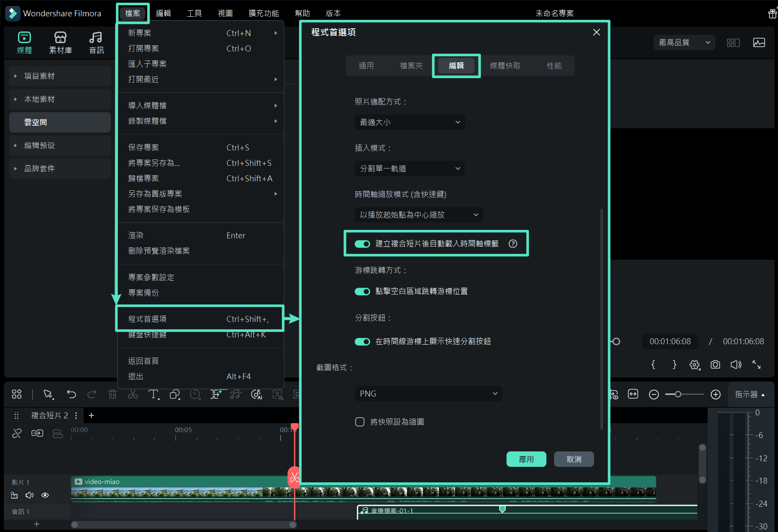Click the Undo icon above the timeline
The height and width of the screenshot is (532, 778).
(71, 394)
